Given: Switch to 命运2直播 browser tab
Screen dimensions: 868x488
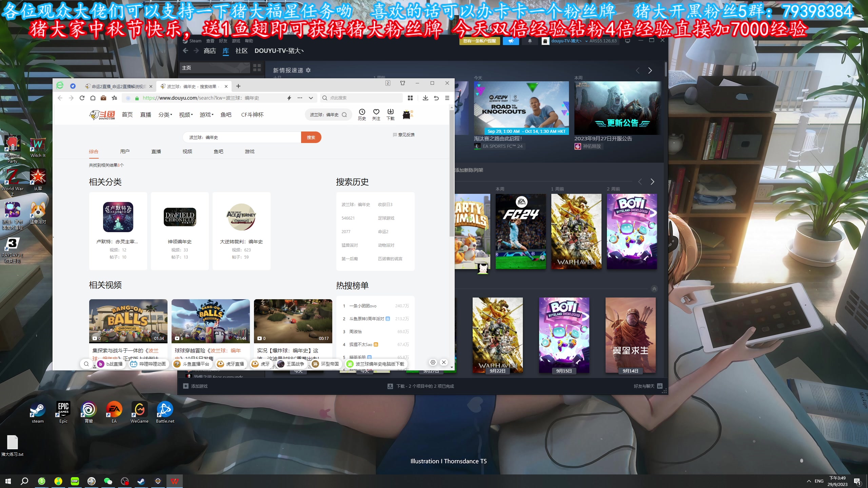Looking at the screenshot, I should [x=119, y=86].
